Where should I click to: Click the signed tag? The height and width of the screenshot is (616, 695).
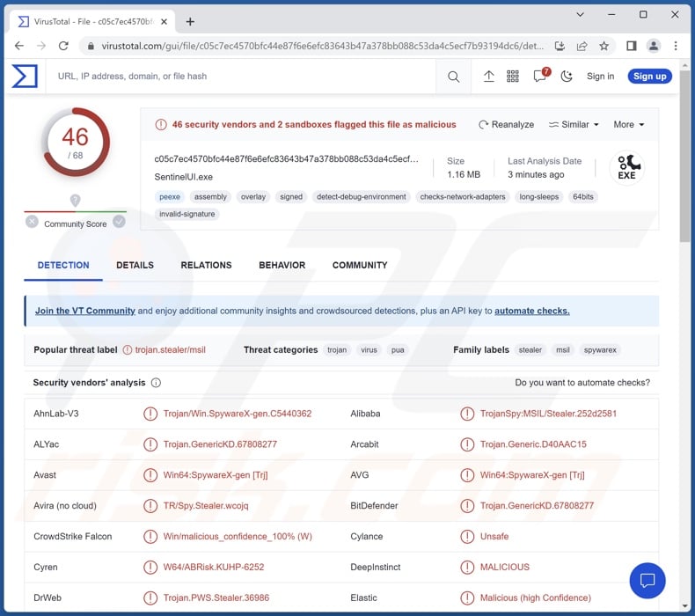click(x=291, y=197)
